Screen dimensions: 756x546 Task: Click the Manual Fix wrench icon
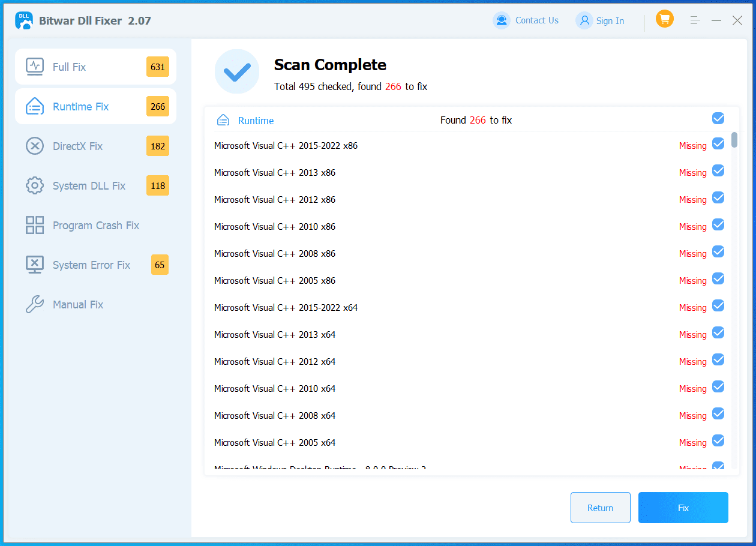point(35,304)
